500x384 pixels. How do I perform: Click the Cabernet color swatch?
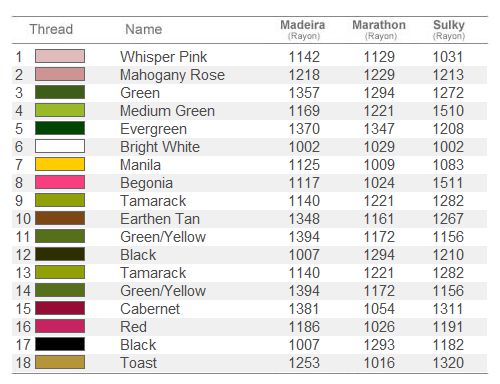(60, 308)
